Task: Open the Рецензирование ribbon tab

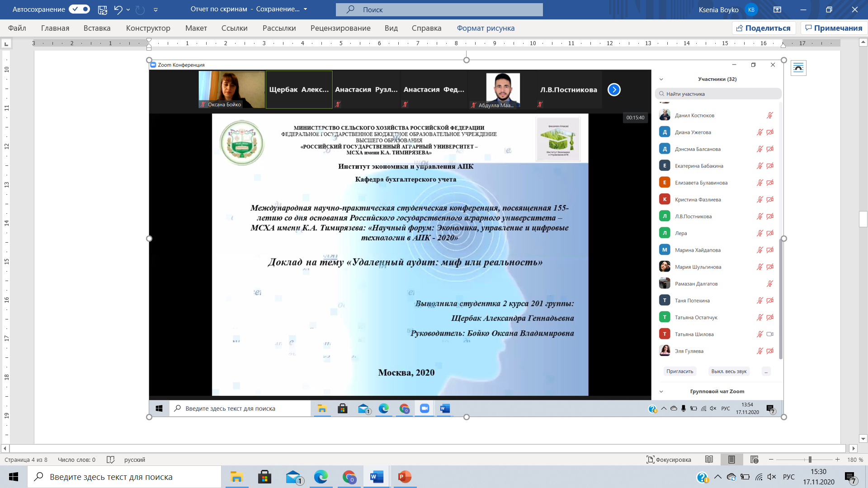Action: coord(340,28)
